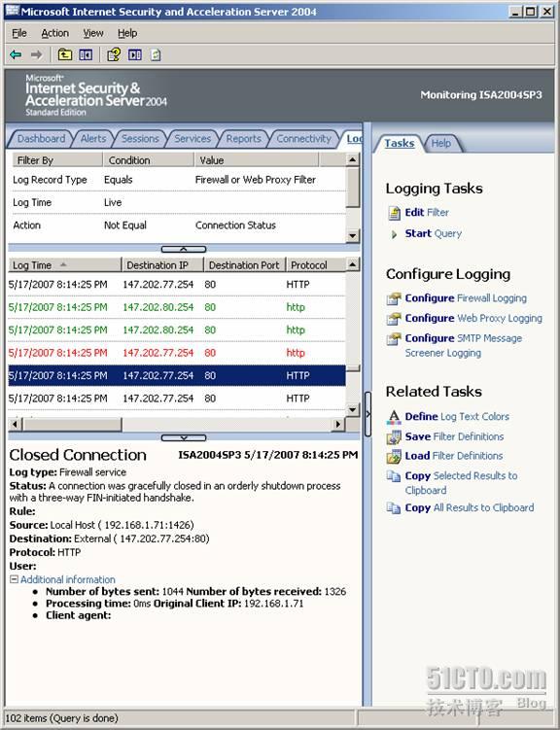
Task: Click the Load Filter Definitions icon
Action: (394, 456)
